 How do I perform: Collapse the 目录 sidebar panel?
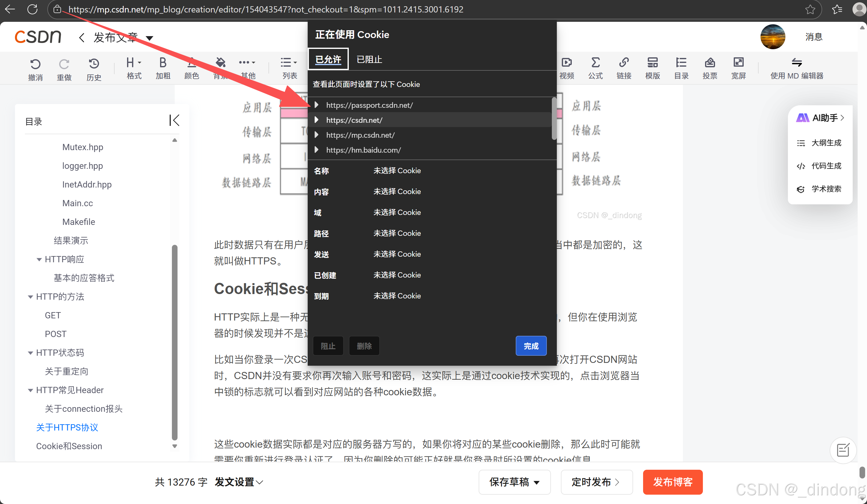point(174,121)
